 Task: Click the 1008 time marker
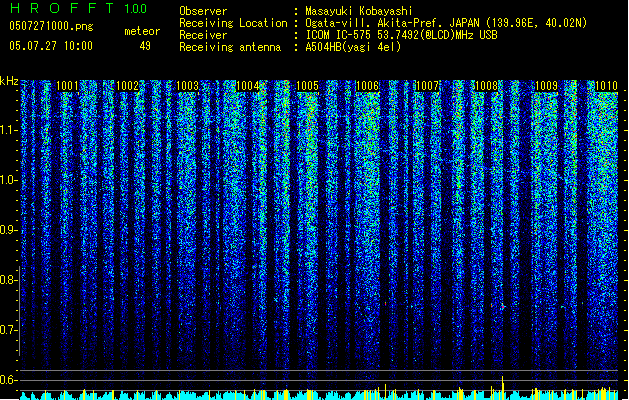(487, 86)
